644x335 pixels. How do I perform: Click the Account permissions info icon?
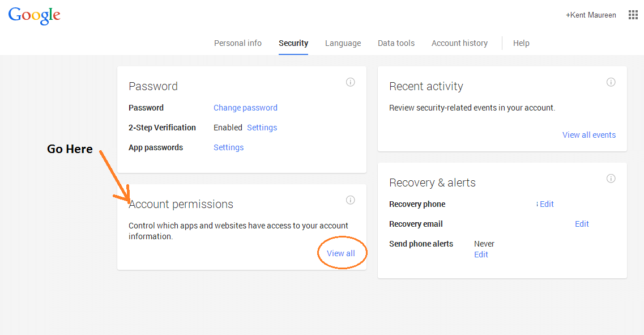[x=350, y=200]
